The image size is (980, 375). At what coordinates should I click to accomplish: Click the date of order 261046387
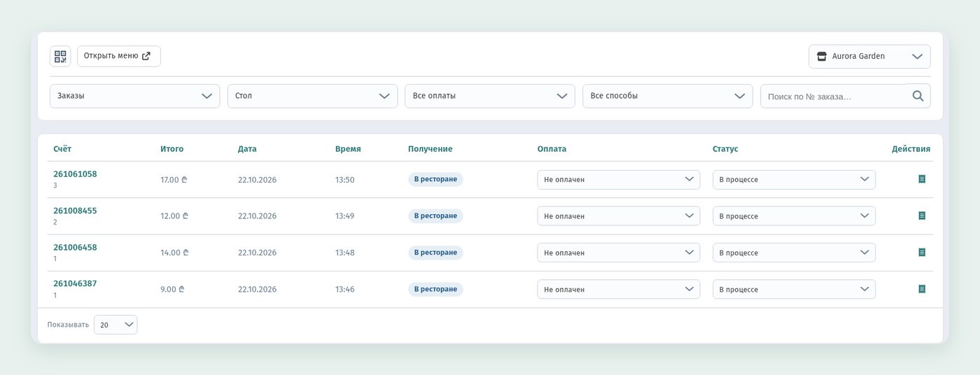pyautogui.click(x=257, y=289)
